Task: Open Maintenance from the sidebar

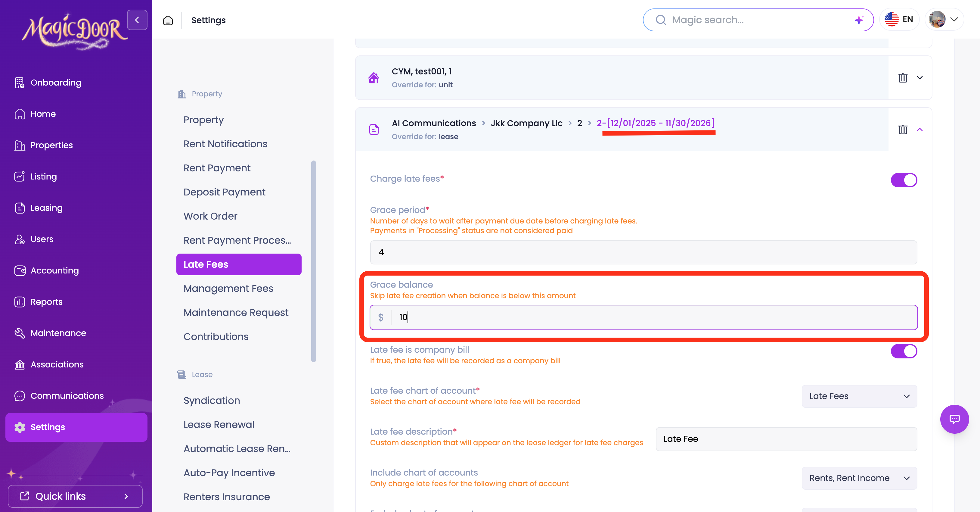Action: pos(58,333)
